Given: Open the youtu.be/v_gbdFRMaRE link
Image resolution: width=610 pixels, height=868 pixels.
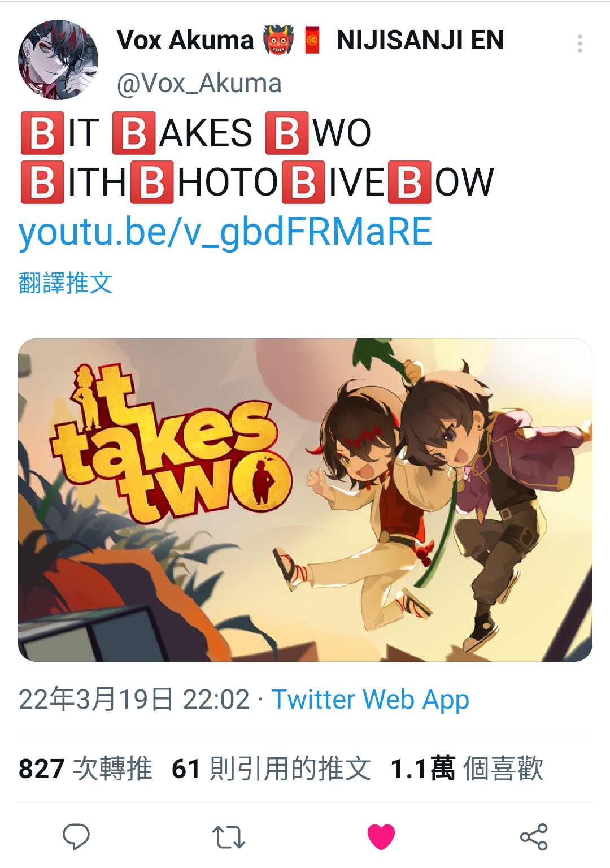Looking at the screenshot, I should [225, 232].
